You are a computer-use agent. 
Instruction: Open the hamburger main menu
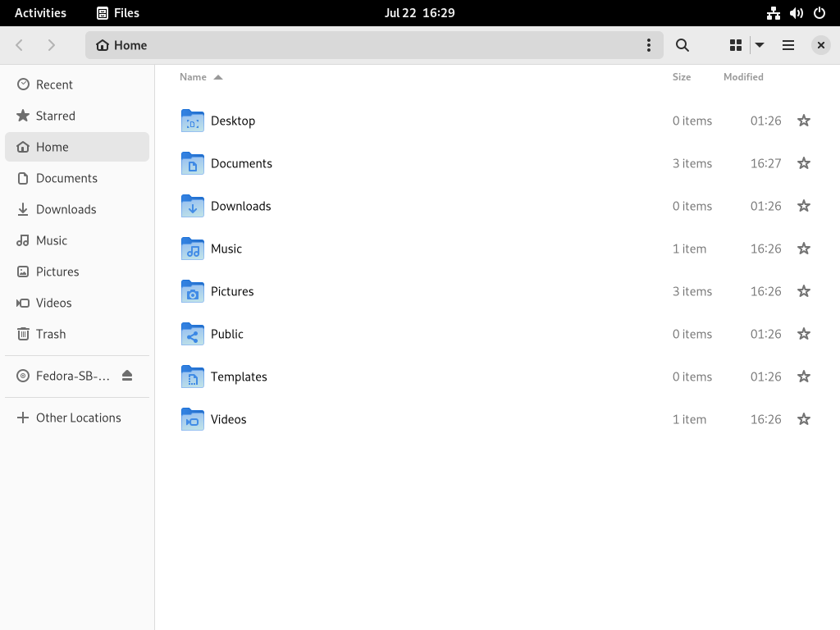tap(788, 45)
